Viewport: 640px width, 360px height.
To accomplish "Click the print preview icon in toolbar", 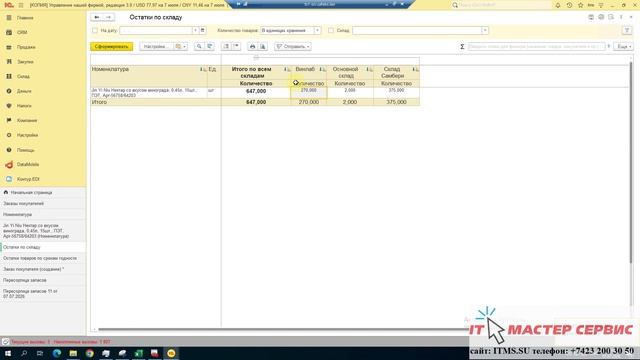I will [263, 47].
